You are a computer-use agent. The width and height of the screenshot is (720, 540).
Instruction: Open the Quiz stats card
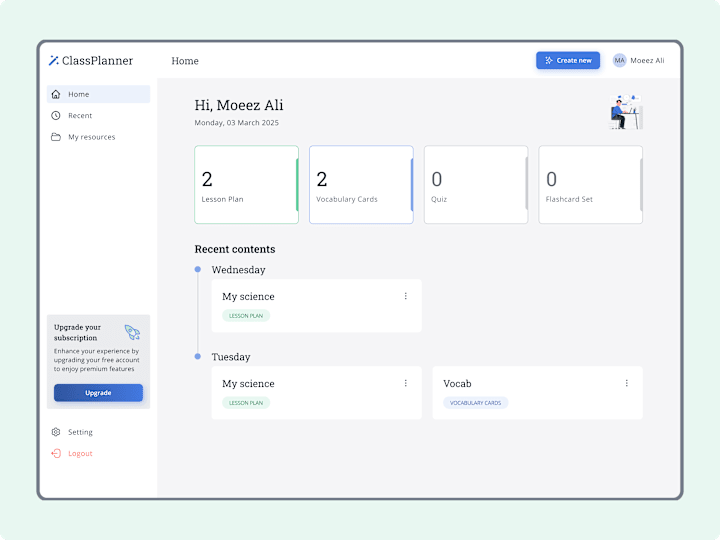[x=476, y=185]
